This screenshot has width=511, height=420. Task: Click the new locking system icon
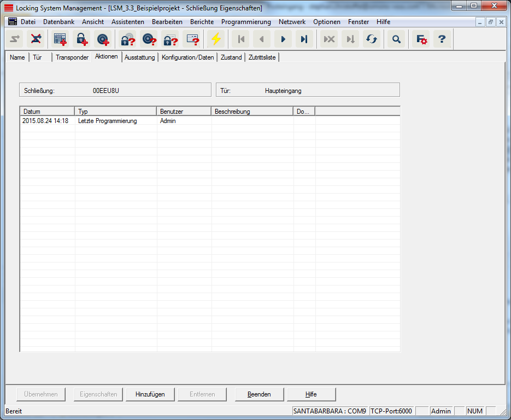coord(60,39)
